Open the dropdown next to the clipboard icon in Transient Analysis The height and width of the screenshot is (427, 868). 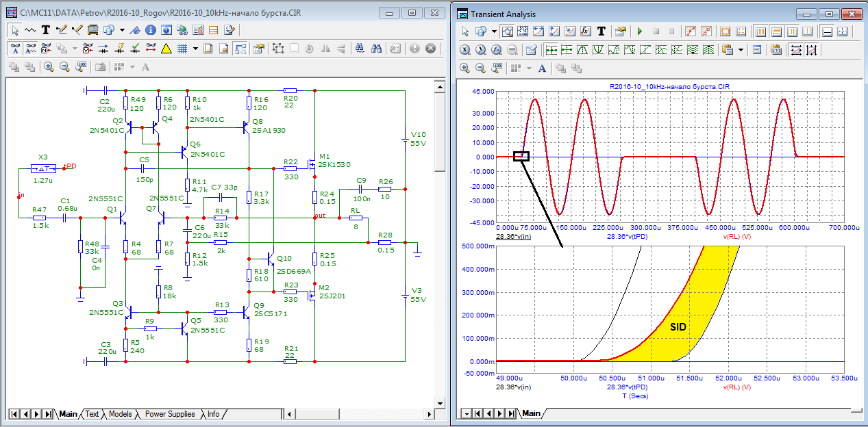click(x=741, y=50)
